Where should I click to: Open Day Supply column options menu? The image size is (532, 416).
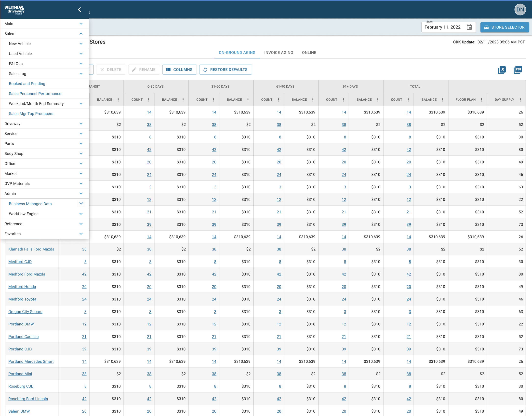point(520,100)
